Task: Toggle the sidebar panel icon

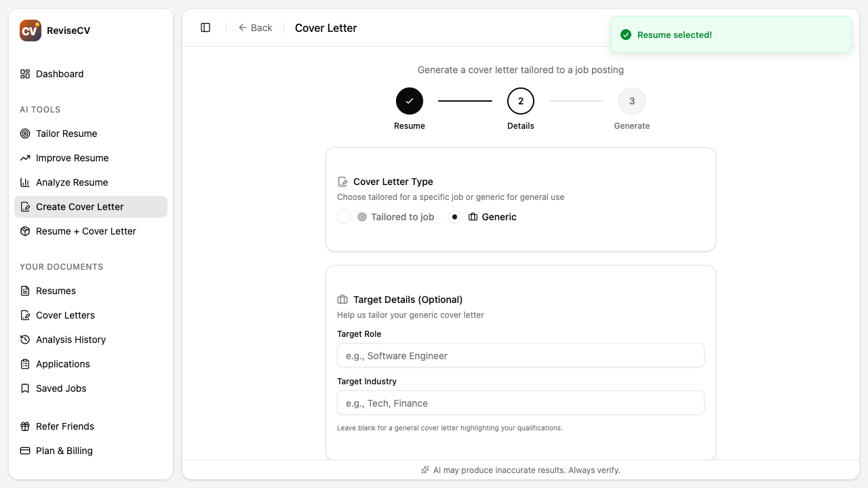Action: coord(205,27)
